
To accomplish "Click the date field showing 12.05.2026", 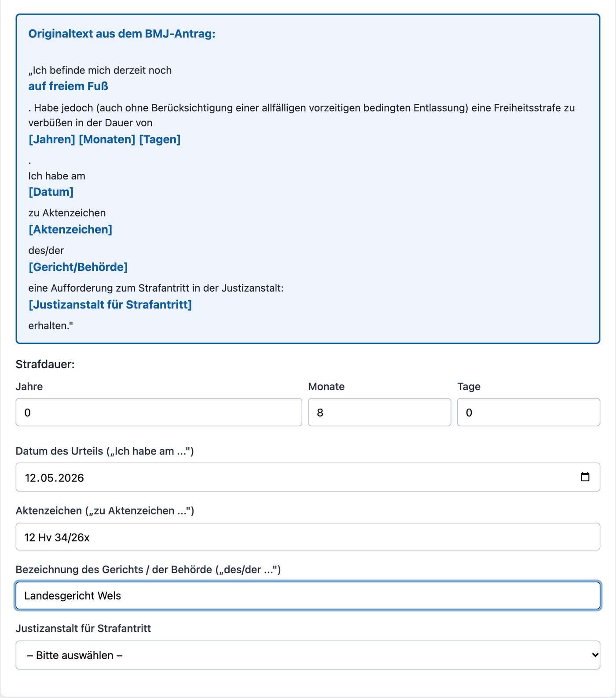I will pos(308,477).
